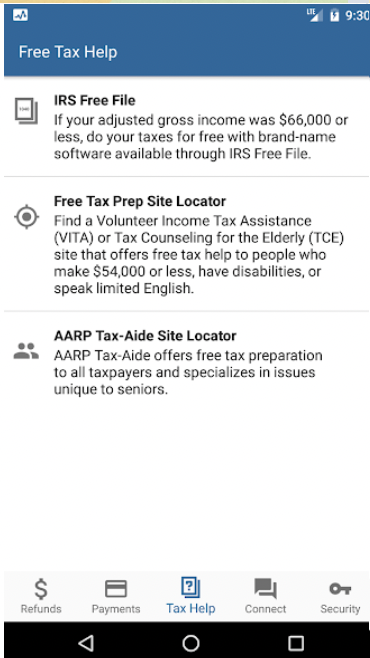
Task: Select the Tax Help question mark icon
Action: click(x=191, y=587)
